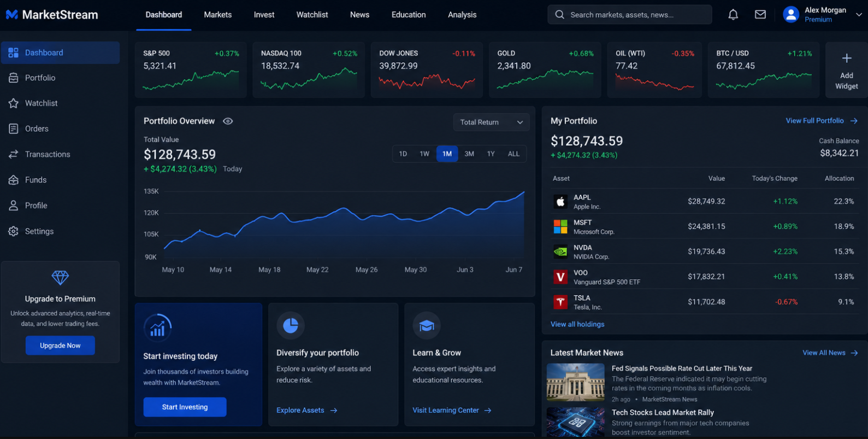Open the Federal Reserve news thumbnail
Viewport: 868px width, 439px height.
click(x=576, y=383)
